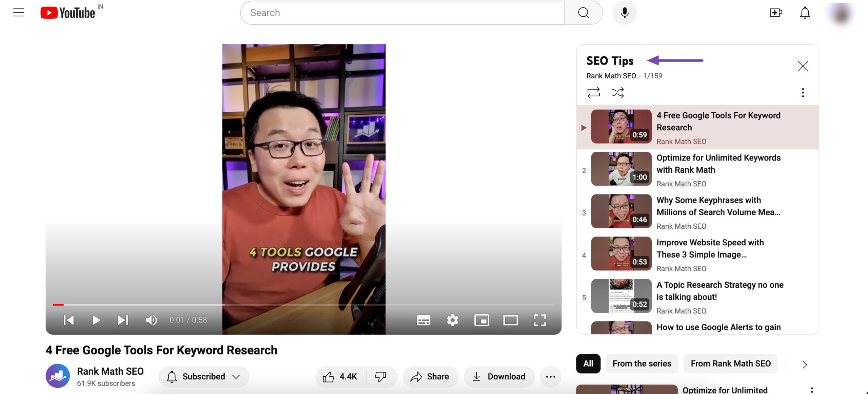Open the Rank Math SEO channel name link
This screenshot has height=394, width=868.
click(x=110, y=371)
